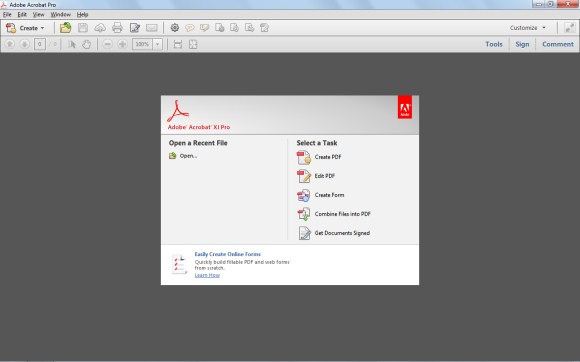Open the Window menu
This screenshot has height=362, width=580.
coord(61,15)
